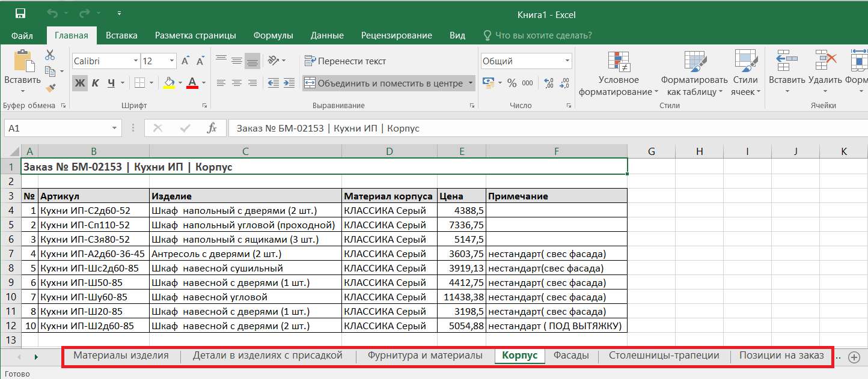Image resolution: width=868 pixels, height=379 pixels.
Task: Open the Формулы ribbon tab
Action: click(273, 35)
